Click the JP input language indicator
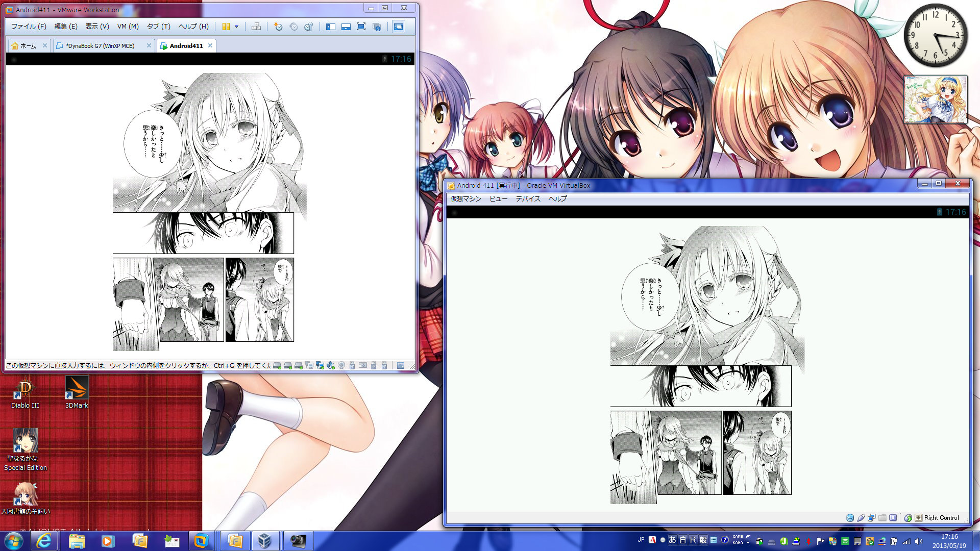980x551 pixels. tap(641, 540)
